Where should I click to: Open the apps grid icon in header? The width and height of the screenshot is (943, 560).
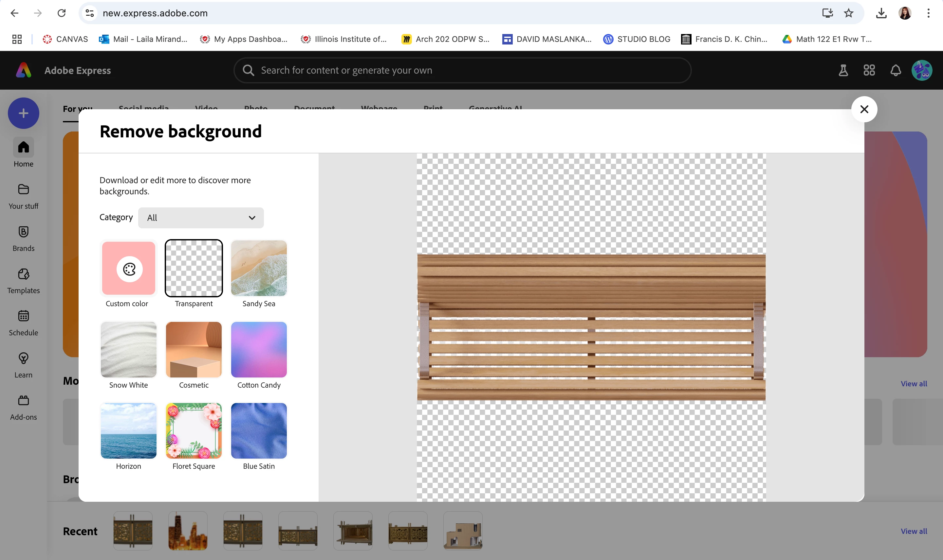(x=869, y=71)
